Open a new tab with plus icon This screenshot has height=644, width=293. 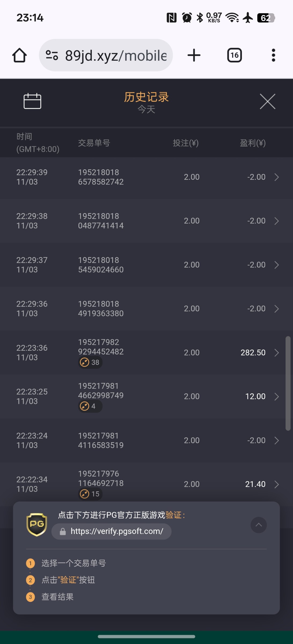coord(194,56)
